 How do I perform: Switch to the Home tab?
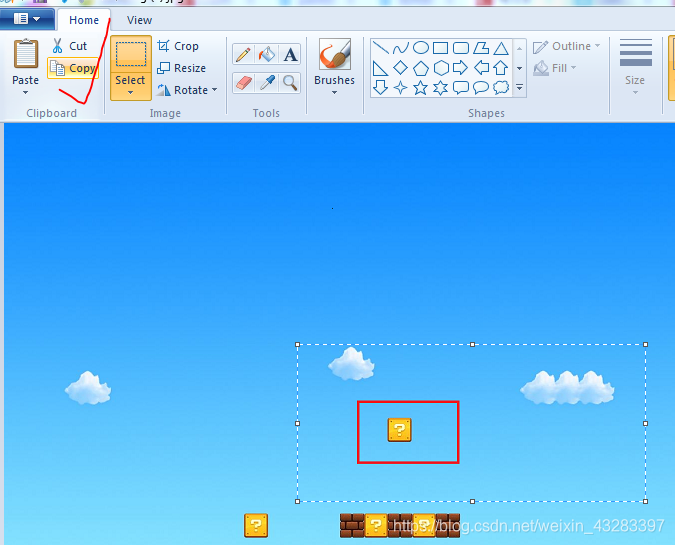point(84,20)
